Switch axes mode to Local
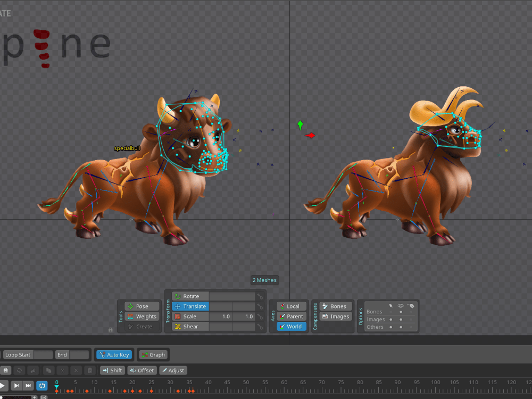 [x=290, y=306]
